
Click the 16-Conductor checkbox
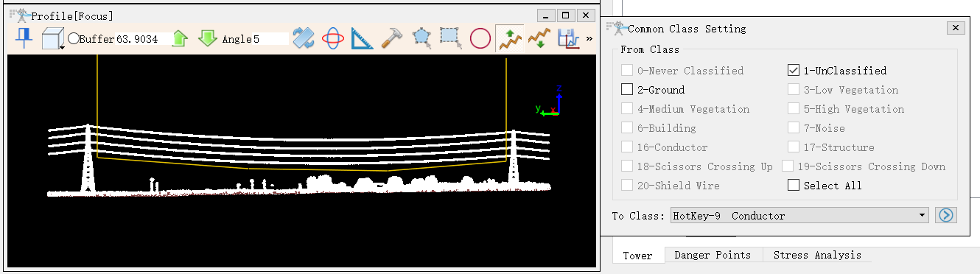click(627, 147)
